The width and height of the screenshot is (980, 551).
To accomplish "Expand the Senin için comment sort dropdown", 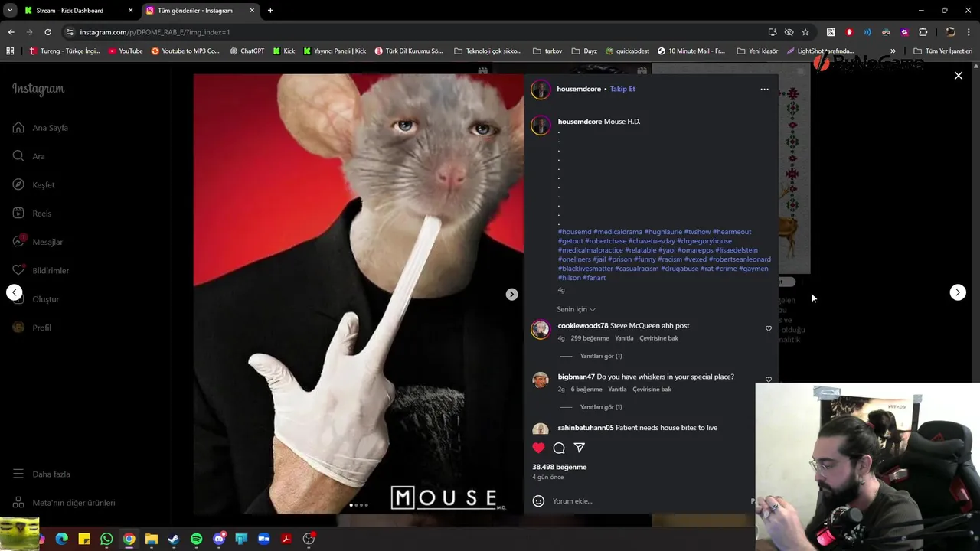I will click(x=576, y=309).
